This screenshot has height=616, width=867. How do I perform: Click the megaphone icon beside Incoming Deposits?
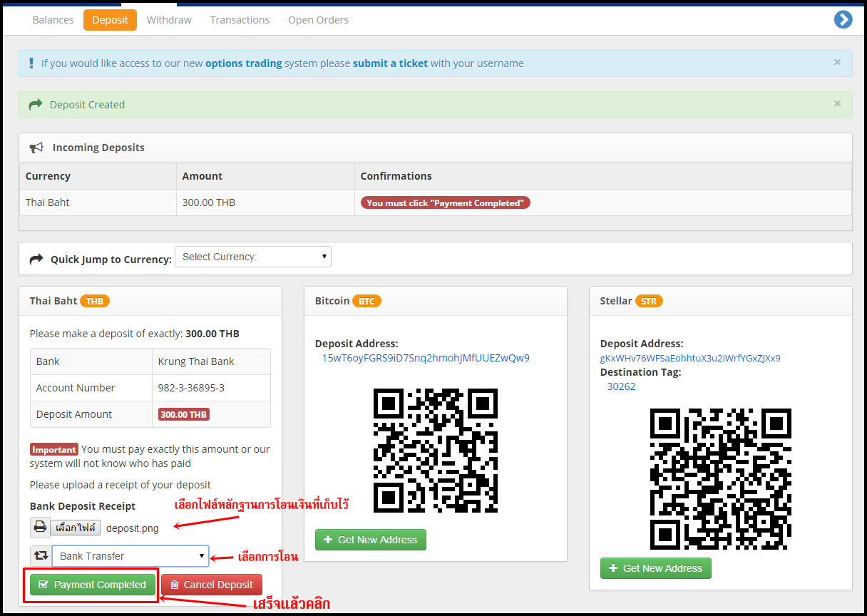point(36,148)
